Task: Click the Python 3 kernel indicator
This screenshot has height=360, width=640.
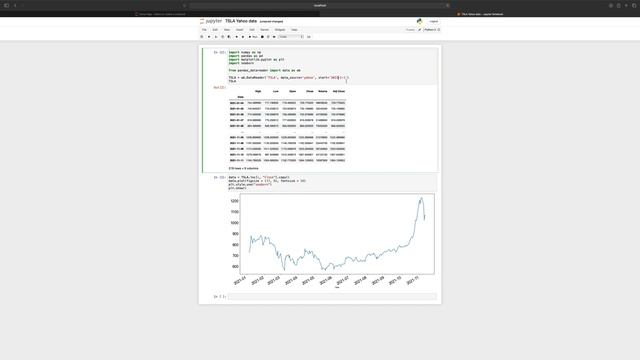Action: [x=430, y=30]
